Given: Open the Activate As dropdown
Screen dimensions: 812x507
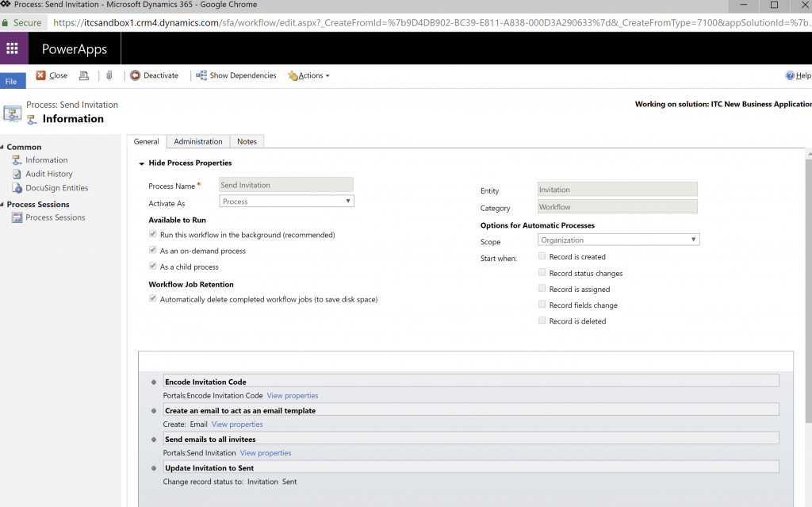Looking at the screenshot, I should pos(287,202).
